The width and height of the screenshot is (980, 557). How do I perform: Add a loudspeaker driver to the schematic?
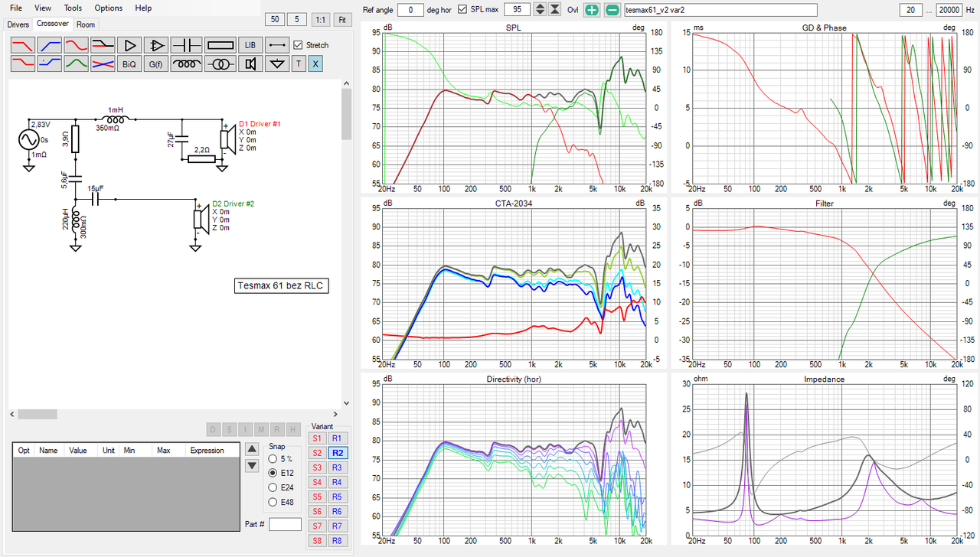coord(250,64)
